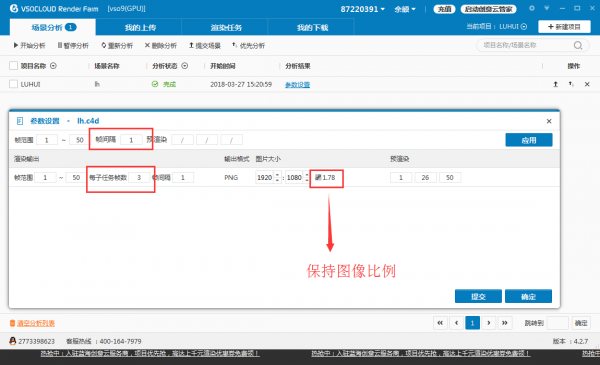Image resolution: width=600 pixels, height=365 pixels.
Task: Click the 充值 recharge button
Action: 444,9
